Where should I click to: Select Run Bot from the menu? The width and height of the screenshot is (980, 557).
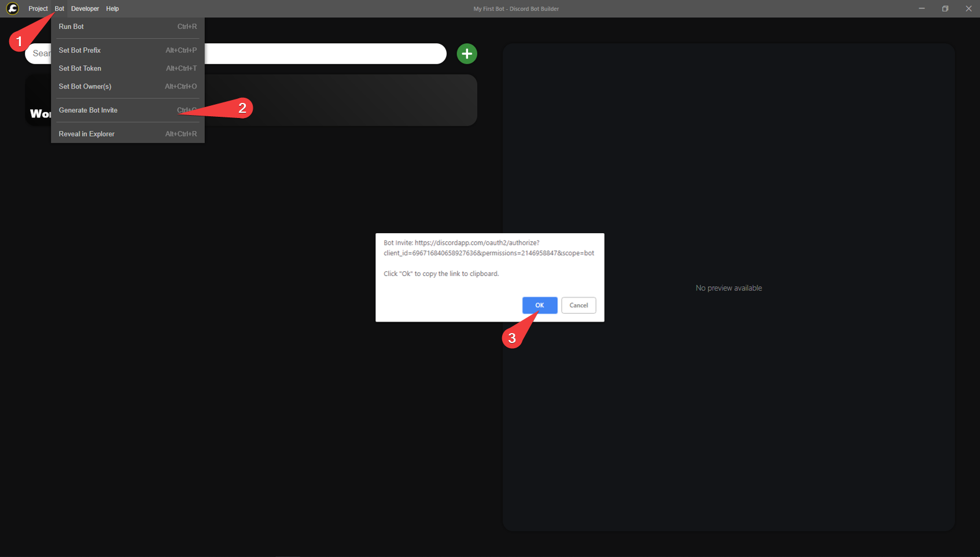click(x=128, y=27)
